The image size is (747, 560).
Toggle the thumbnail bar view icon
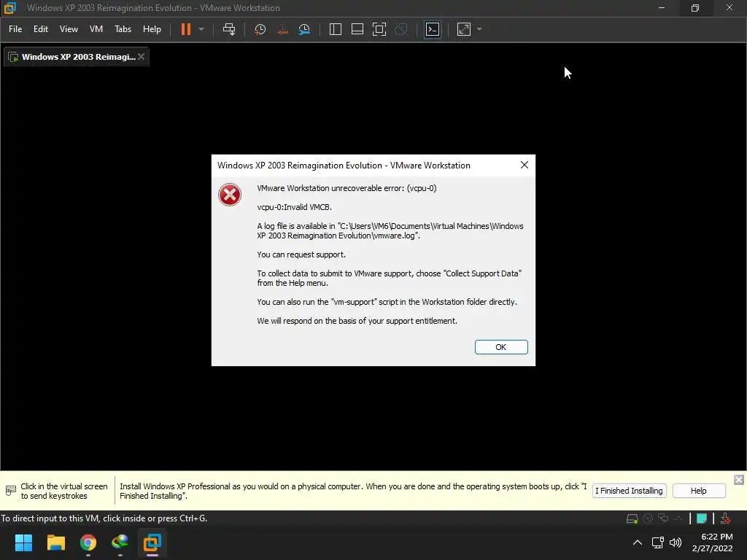(357, 29)
